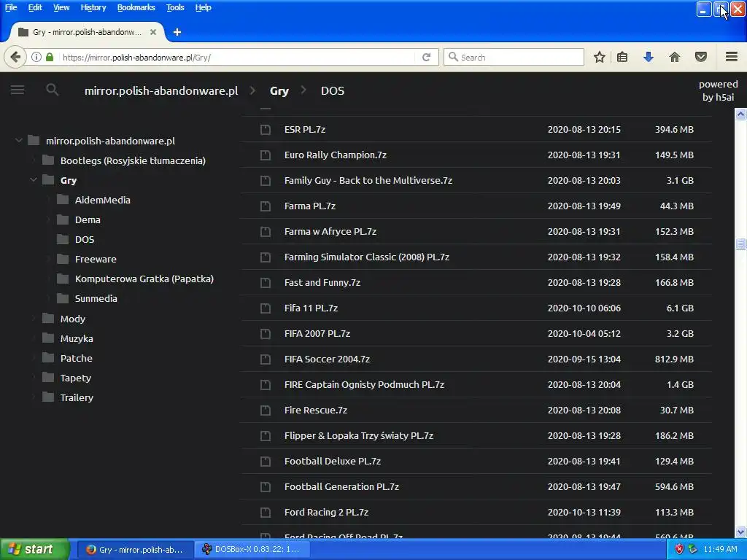Open Bootlegs (Rosyjskie tłumaczenia) folder in tree

(x=133, y=160)
